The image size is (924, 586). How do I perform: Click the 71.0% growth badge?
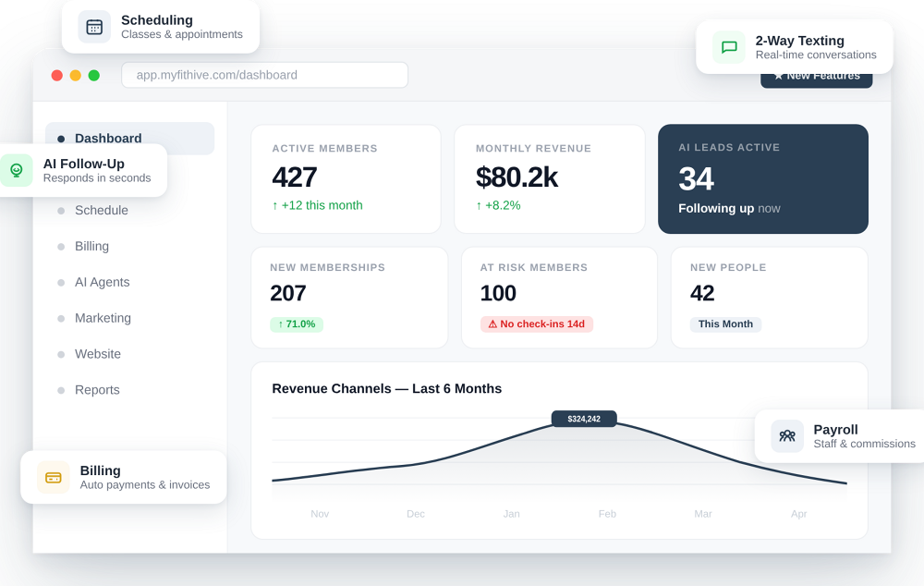pos(296,324)
